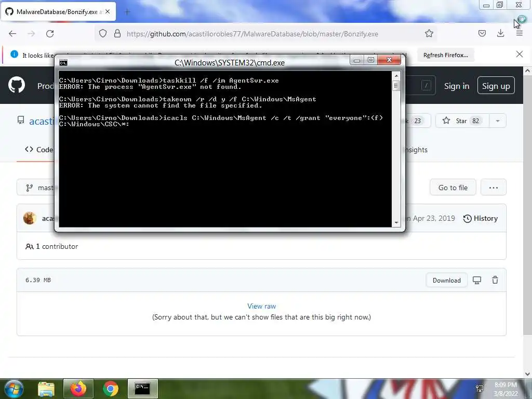This screenshot has height=399, width=532.
Task: Open Windows Explorer from the taskbar
Action: pos(46,389)
